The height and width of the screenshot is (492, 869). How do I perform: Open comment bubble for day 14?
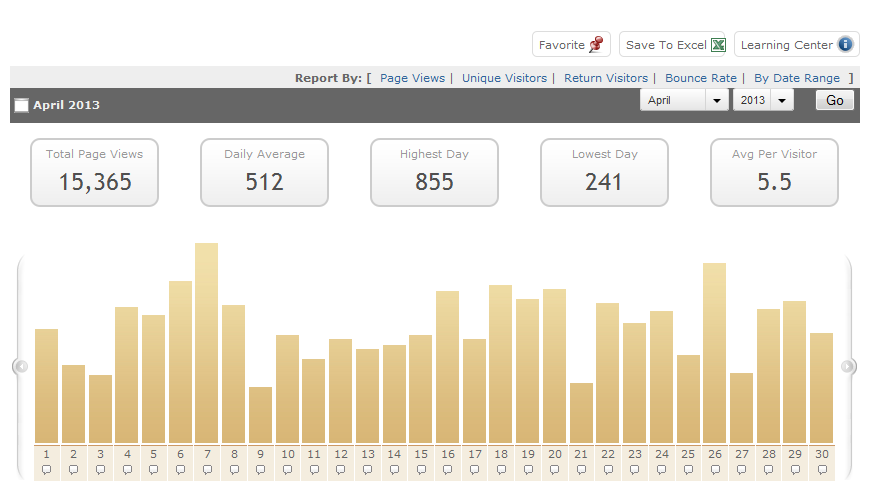[394, 470]
